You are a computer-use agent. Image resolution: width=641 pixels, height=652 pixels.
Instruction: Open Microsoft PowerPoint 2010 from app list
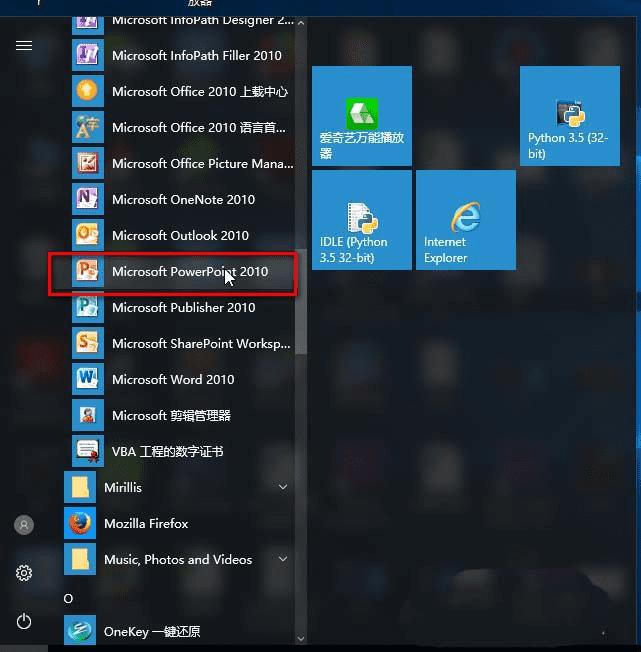click(173, 272)
